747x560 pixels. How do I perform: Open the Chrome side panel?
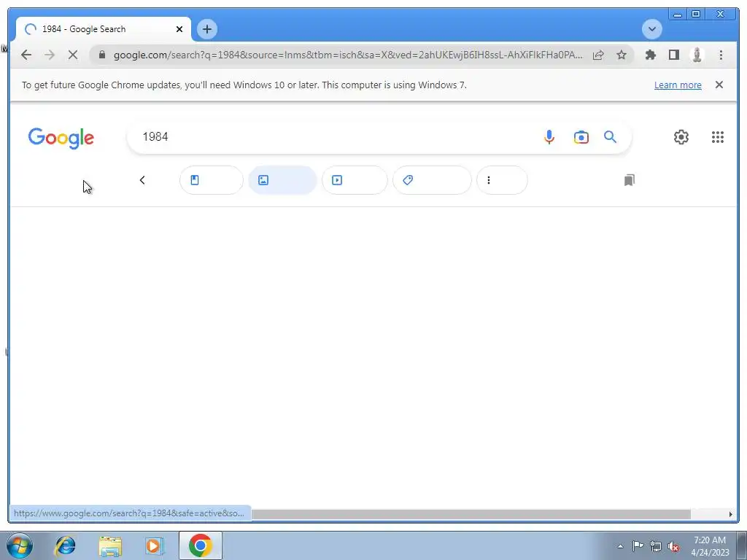point(673,55)
